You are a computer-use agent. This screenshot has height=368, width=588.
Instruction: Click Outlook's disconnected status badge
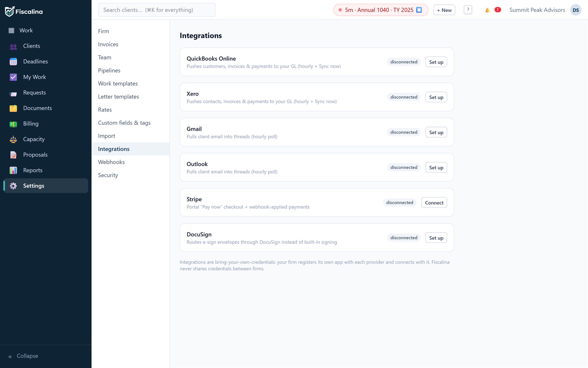point(404,167)
